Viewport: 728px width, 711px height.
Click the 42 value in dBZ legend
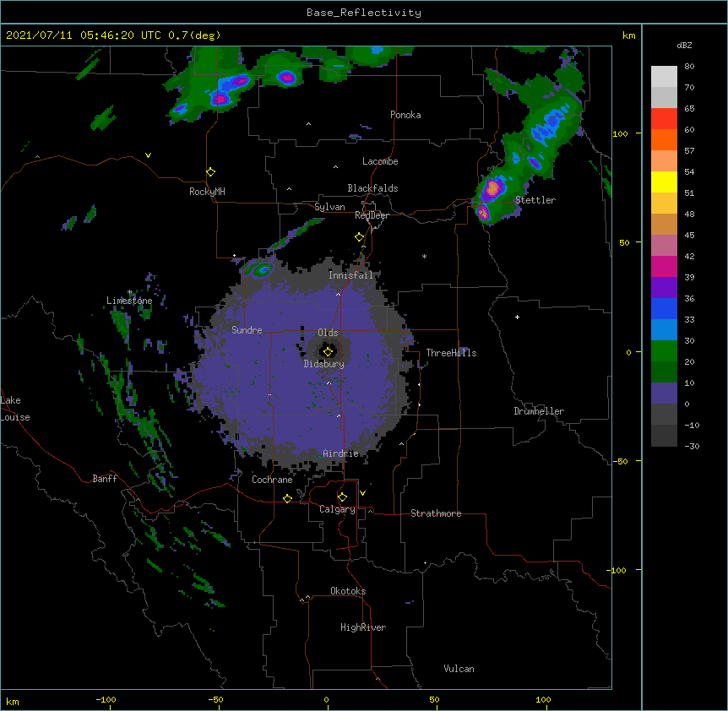click(689, 256)
